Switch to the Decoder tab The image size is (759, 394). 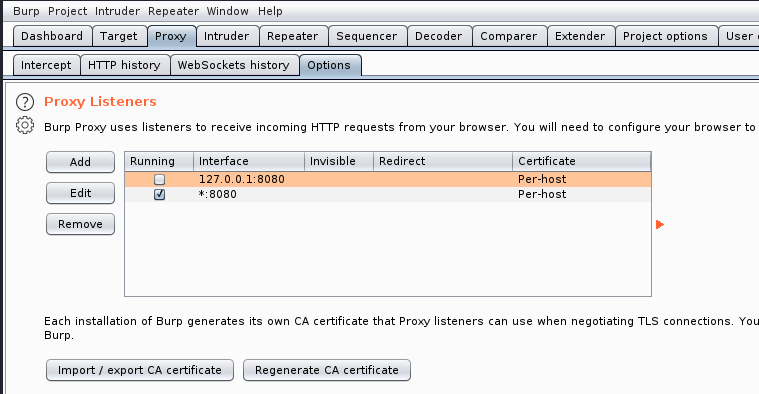[439, 36]
